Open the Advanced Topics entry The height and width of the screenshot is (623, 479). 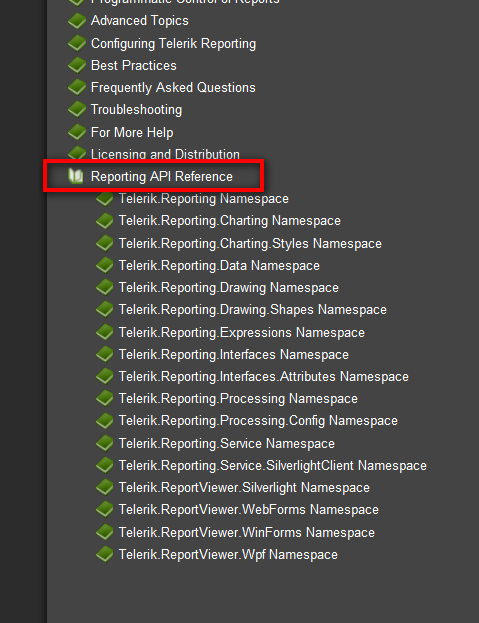click(140, 21)
